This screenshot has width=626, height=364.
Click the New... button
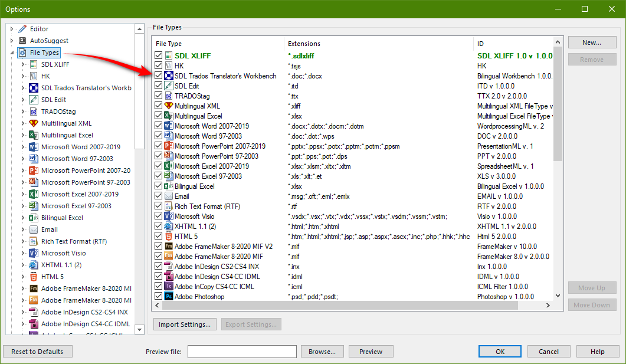point(592,42)
